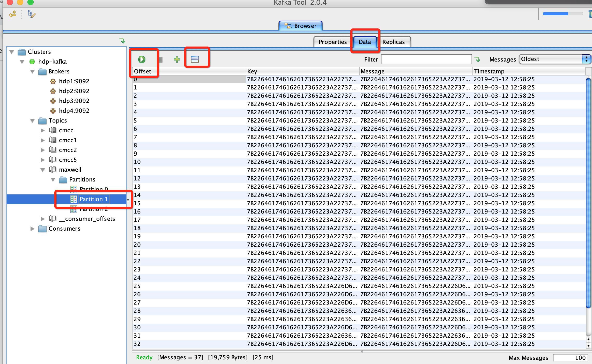Screen dimensions: 592x364
Task: Open the Messages Oldest dropdown
Action: pyautogui.click(x=554, y=59)
